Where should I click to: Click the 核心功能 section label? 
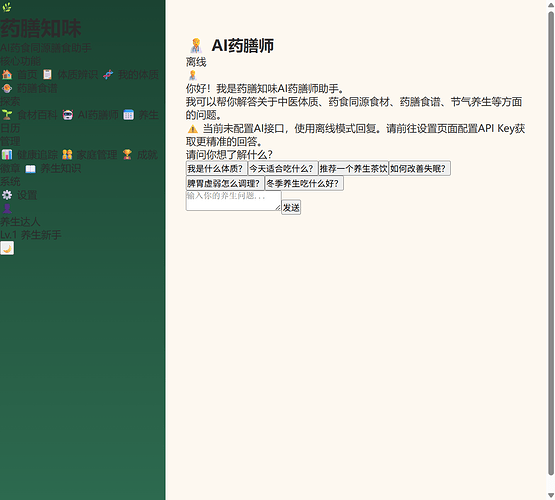click(20, 61)
